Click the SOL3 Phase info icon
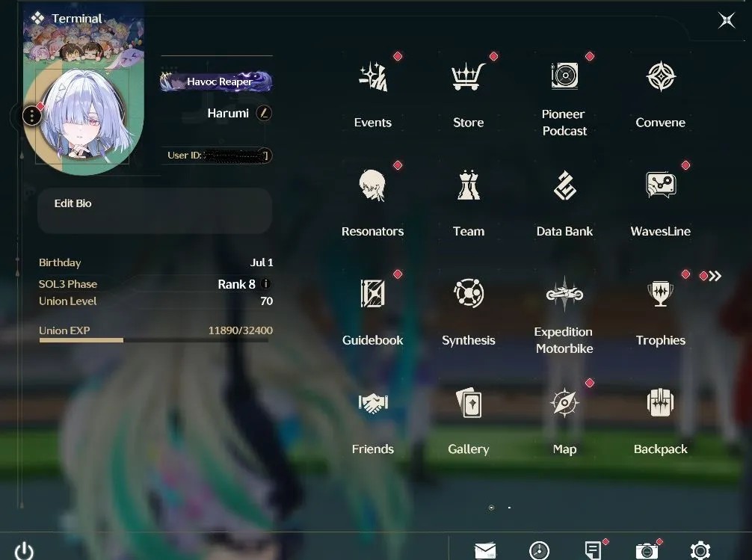Viewport: 752px width, 560px height. coord(265,284)
